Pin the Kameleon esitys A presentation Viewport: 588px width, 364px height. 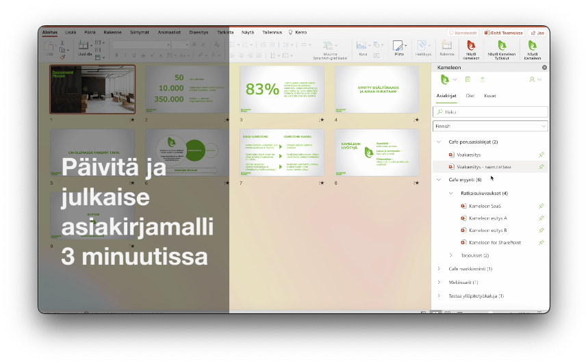click(541, 218)
